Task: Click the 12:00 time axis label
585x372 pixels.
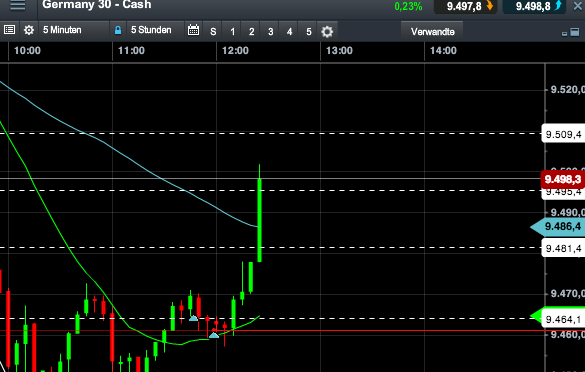Action: click(235, 51)
